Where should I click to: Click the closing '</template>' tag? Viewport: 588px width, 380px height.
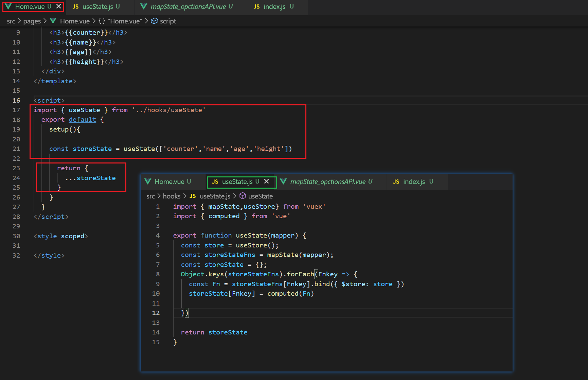click(55, 81)
